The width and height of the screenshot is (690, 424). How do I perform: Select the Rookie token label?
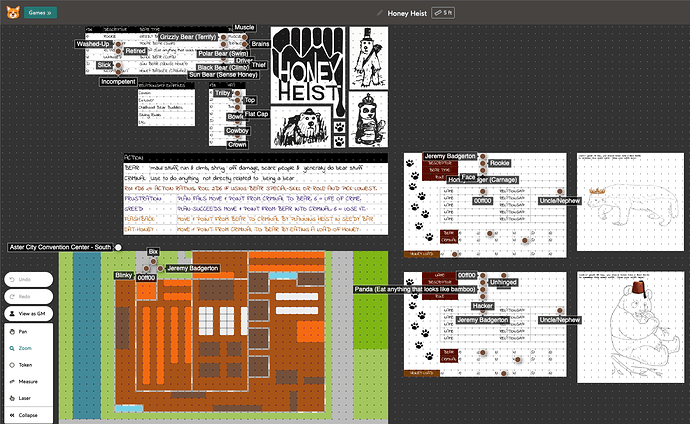point(499,163)
